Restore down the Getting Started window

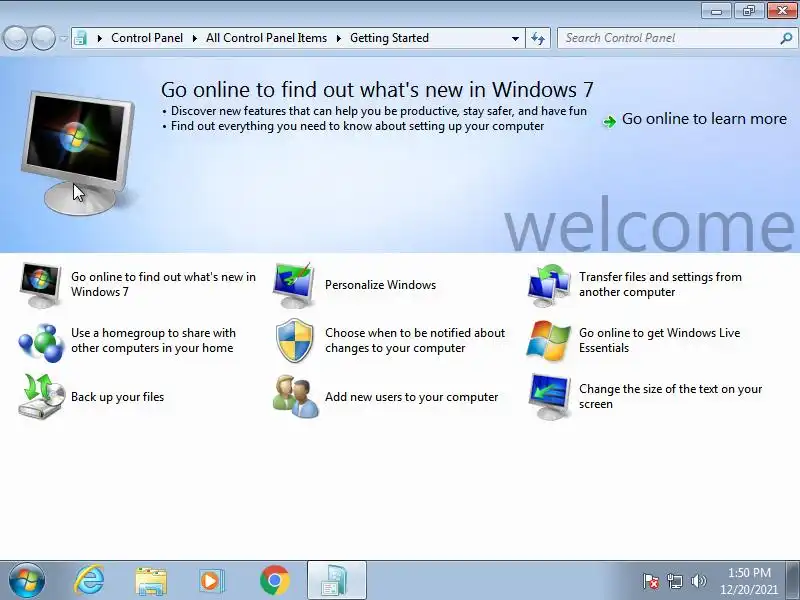pos(749,11)
